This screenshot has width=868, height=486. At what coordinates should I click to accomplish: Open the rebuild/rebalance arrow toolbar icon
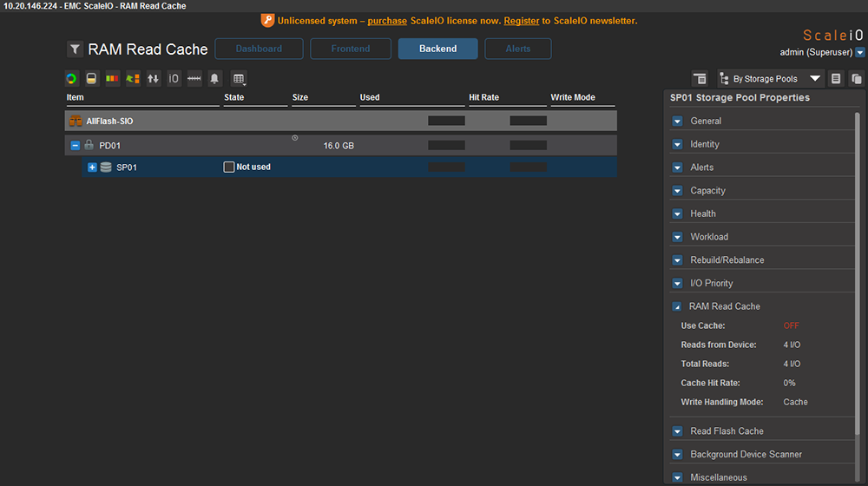[133, 79]
